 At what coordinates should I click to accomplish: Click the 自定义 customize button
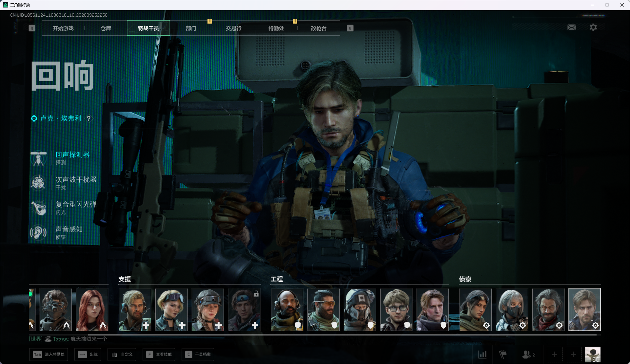(122, 355)
